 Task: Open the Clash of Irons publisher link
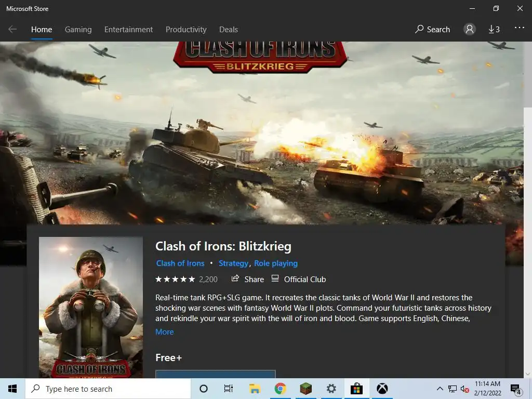tap(180, 263)
